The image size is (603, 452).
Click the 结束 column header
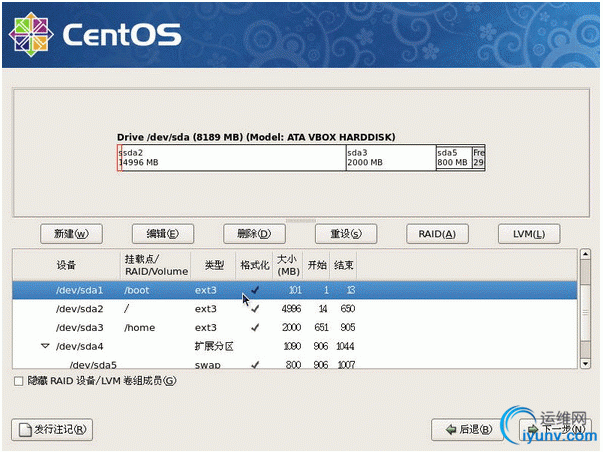click(343, 265)
